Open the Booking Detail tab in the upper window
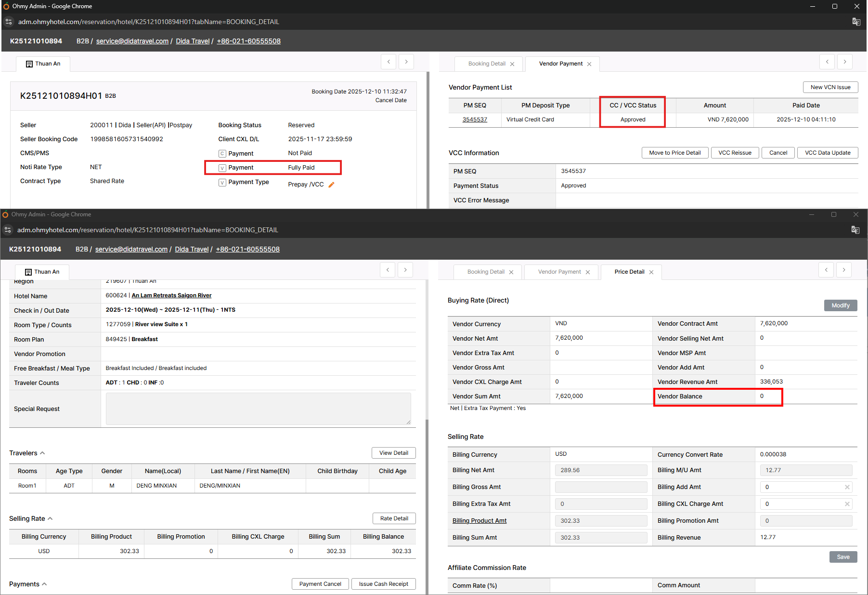Screen dimensions: 868x595 click(486, 64)
